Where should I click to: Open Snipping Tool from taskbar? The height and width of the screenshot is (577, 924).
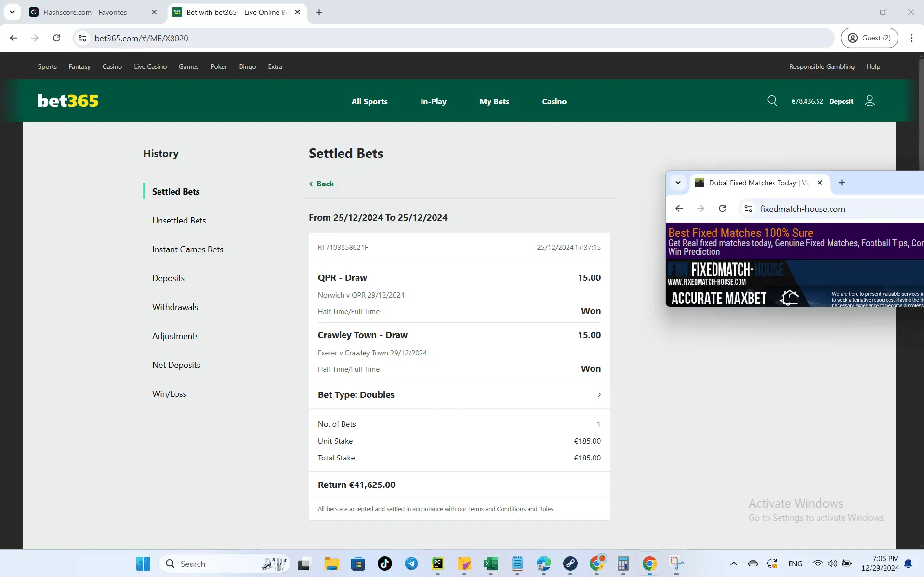pos(676,564)
